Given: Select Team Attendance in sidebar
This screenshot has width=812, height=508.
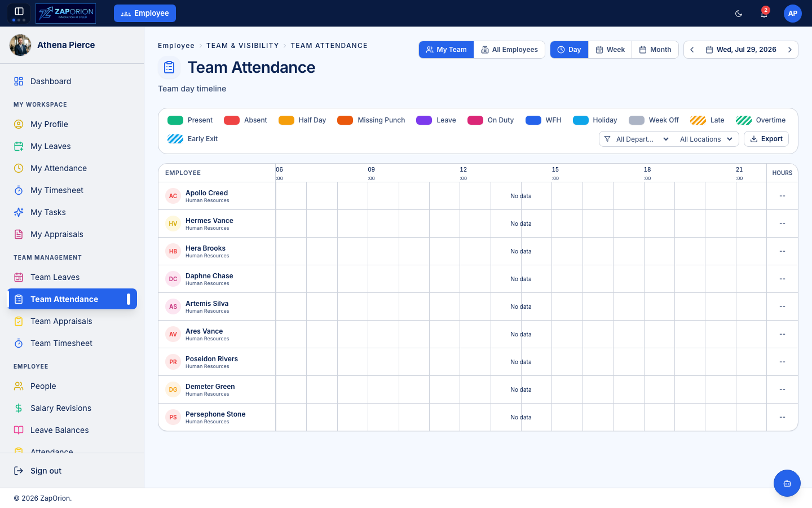Looking at the screenshot, I should click(72, 299).
